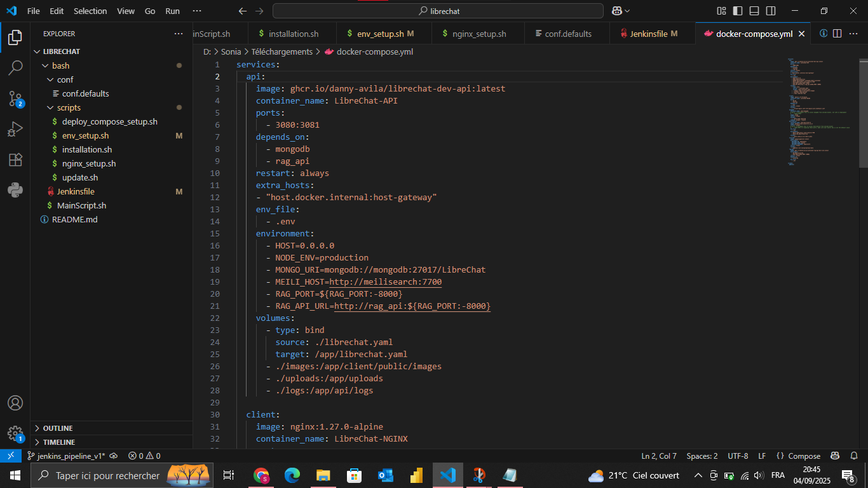Open the Extensions view
The height and width of the screenshot is (488, 868).
tap(15, 159)
